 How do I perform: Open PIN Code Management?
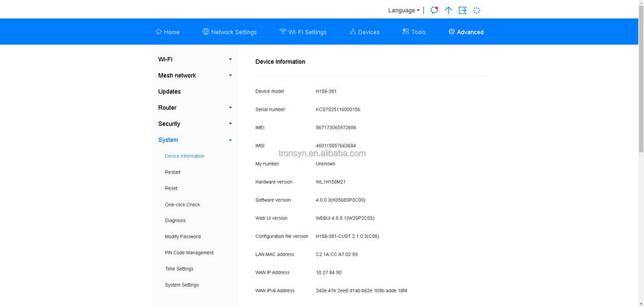[x=189, y=253]
